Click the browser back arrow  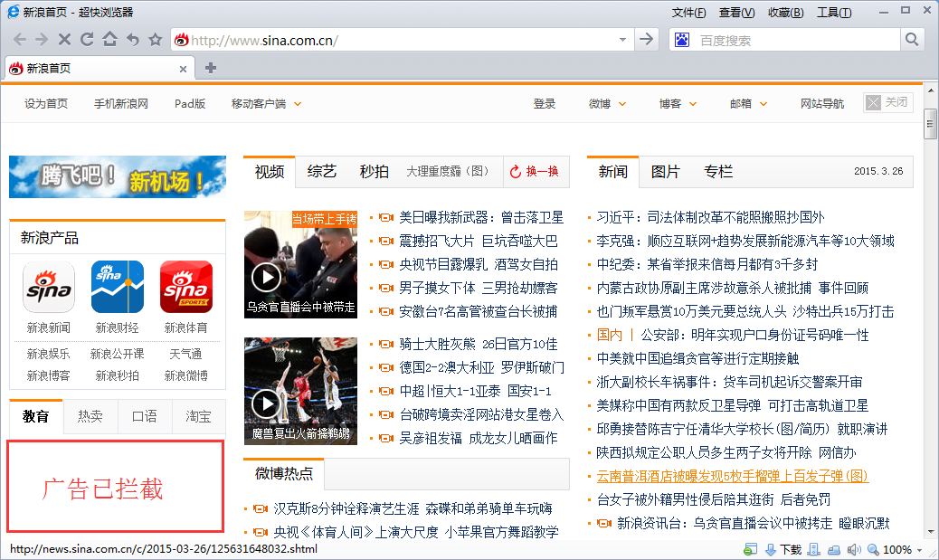[20, 40]
